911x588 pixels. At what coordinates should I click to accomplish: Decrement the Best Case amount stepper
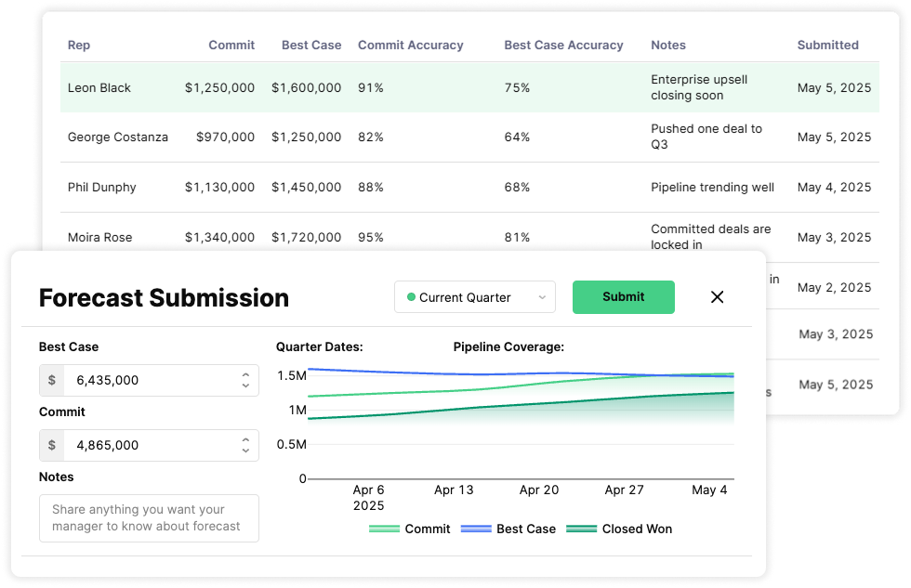[x=245, y=385]
